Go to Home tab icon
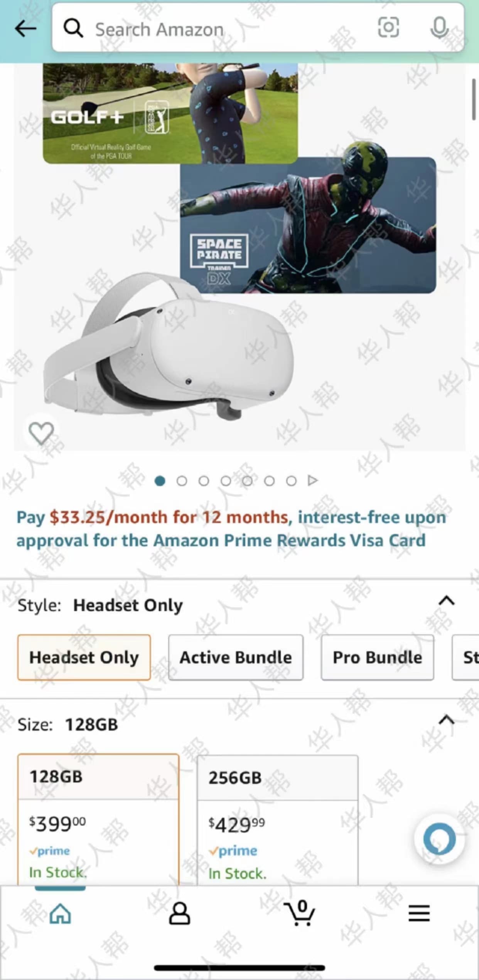The width and height of the screenshot is (479, 980). pos(60,913)
